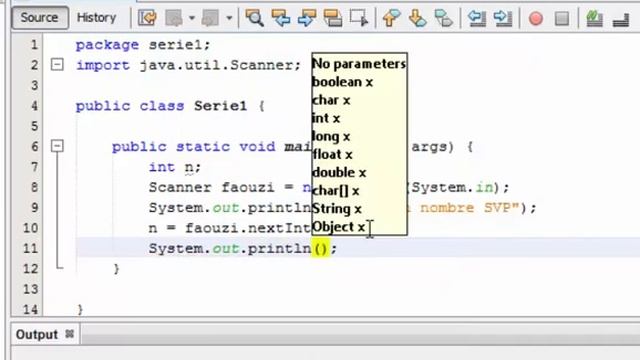
Task: Close the Output tab
Action: pyautogui.click(x=69, y=334)
